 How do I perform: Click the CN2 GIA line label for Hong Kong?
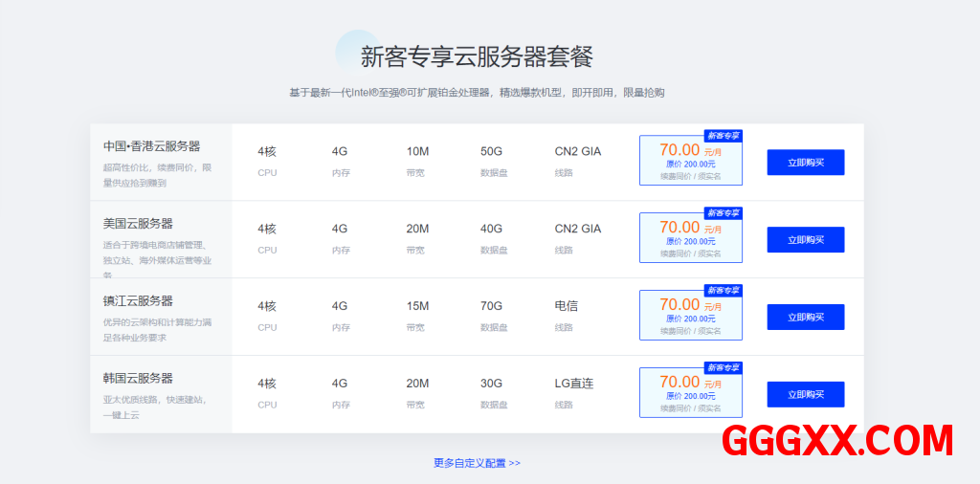click(578, 151)
